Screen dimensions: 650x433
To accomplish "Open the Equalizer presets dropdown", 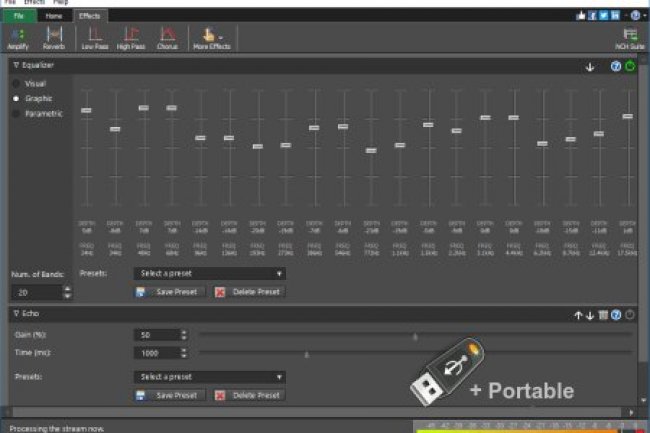I will click(x=209, y=273).
